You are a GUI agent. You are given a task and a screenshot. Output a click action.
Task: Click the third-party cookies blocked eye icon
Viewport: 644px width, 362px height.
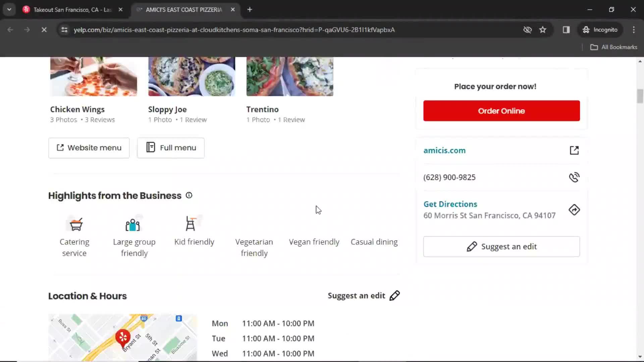tap(528, 30)
